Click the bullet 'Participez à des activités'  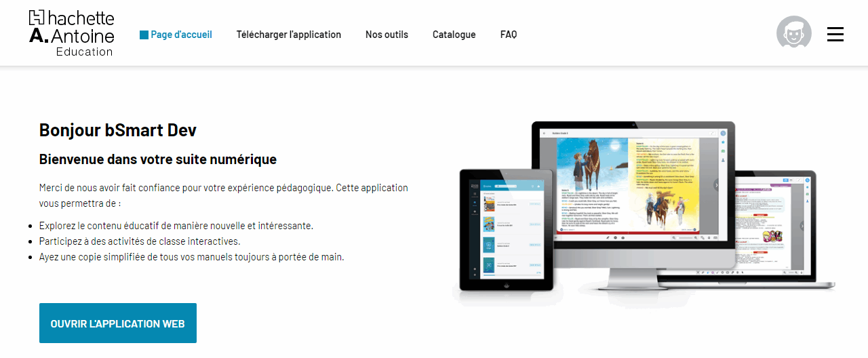pos(140,241)
